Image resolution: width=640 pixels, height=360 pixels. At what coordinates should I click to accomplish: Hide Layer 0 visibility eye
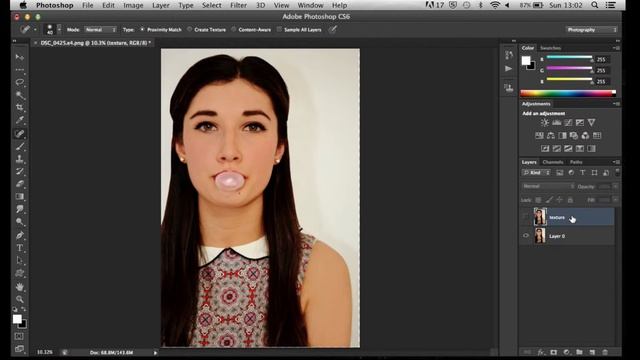[526, 236]
